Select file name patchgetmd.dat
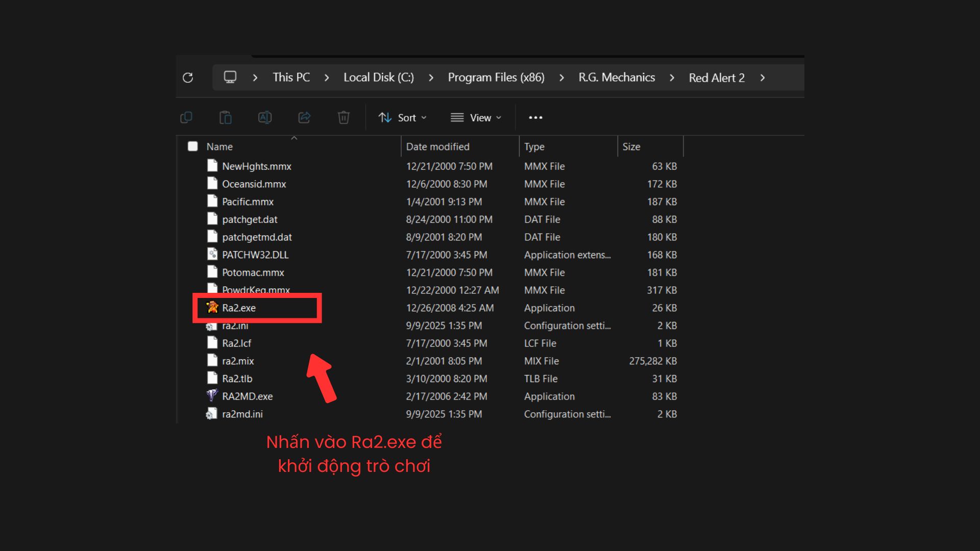Viewport: 980px width, 551px height. coord(257,237)
